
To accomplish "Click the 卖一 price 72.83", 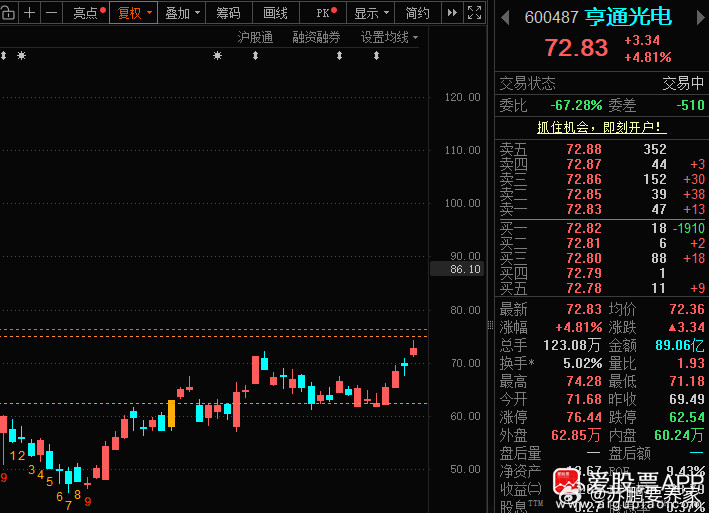I will click(x=584, y=209).
